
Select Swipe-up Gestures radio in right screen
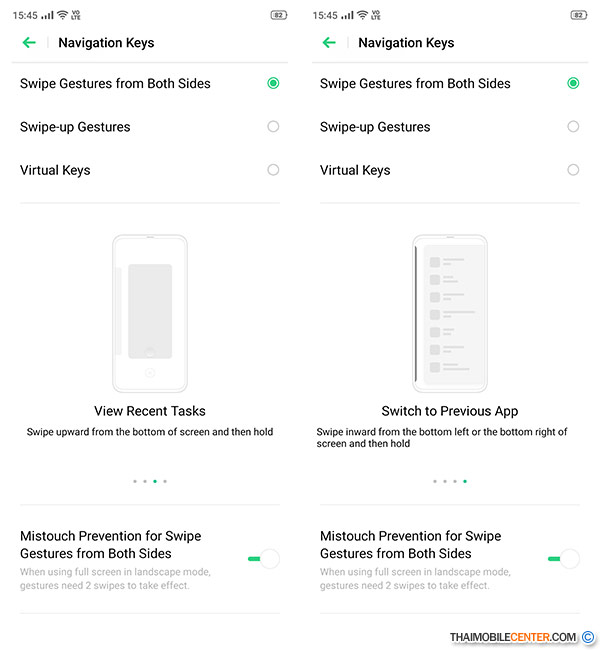(573, 127)
